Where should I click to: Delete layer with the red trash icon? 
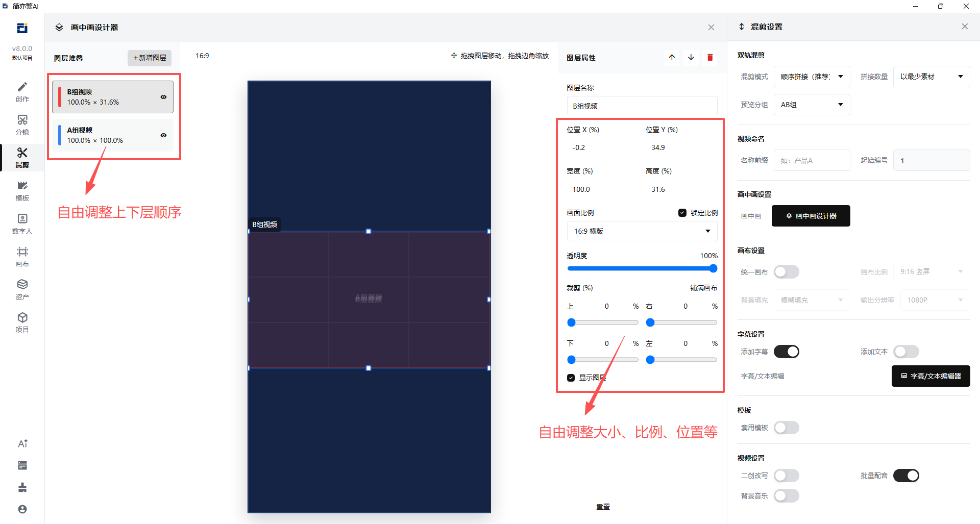710,58
